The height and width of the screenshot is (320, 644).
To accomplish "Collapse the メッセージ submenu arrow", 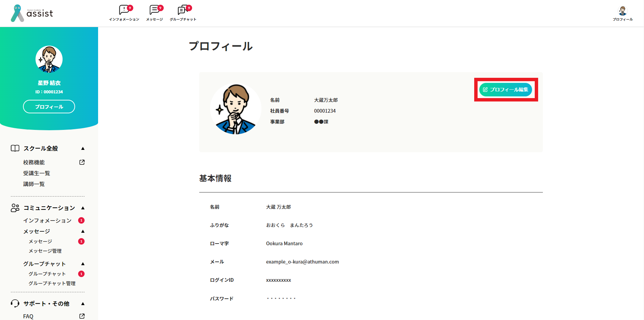I will pyautogui.click(x=83, y=231).
